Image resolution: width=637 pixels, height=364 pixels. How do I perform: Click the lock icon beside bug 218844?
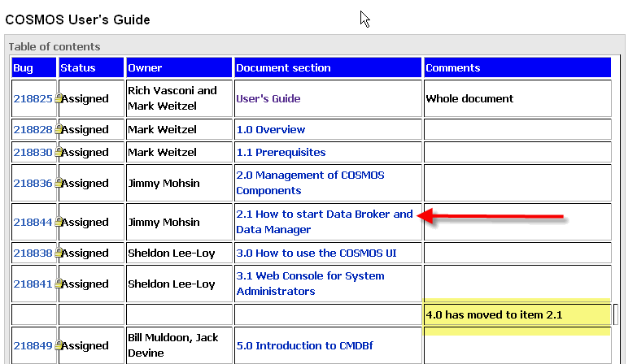[x=59, y=221]
